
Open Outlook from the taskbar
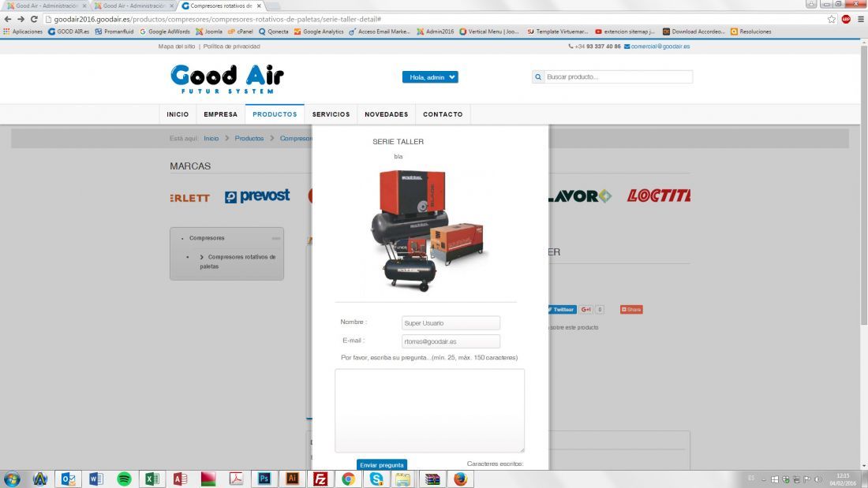click(68, 479)
